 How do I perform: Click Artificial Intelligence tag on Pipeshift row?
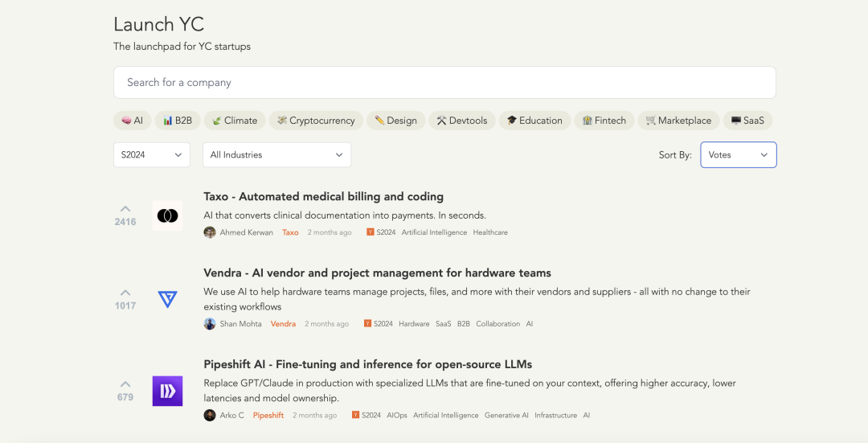[x=445, y=416]
